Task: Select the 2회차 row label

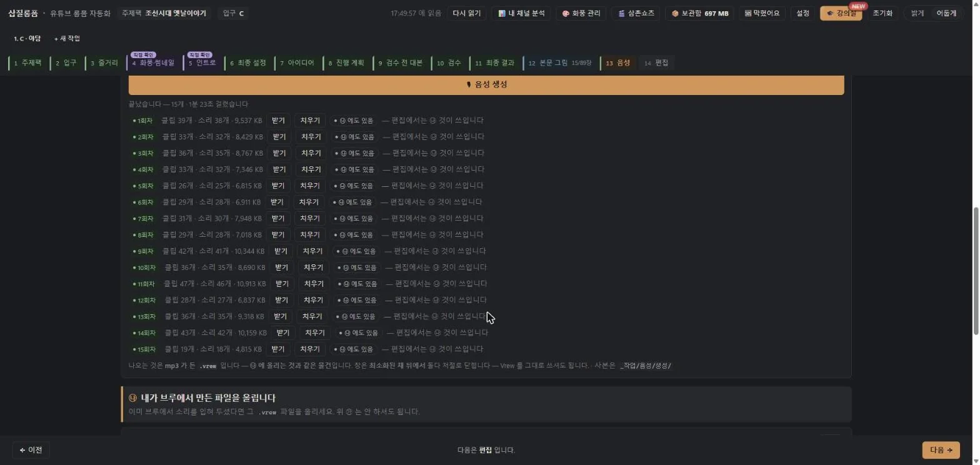Action: coord(143,137)
